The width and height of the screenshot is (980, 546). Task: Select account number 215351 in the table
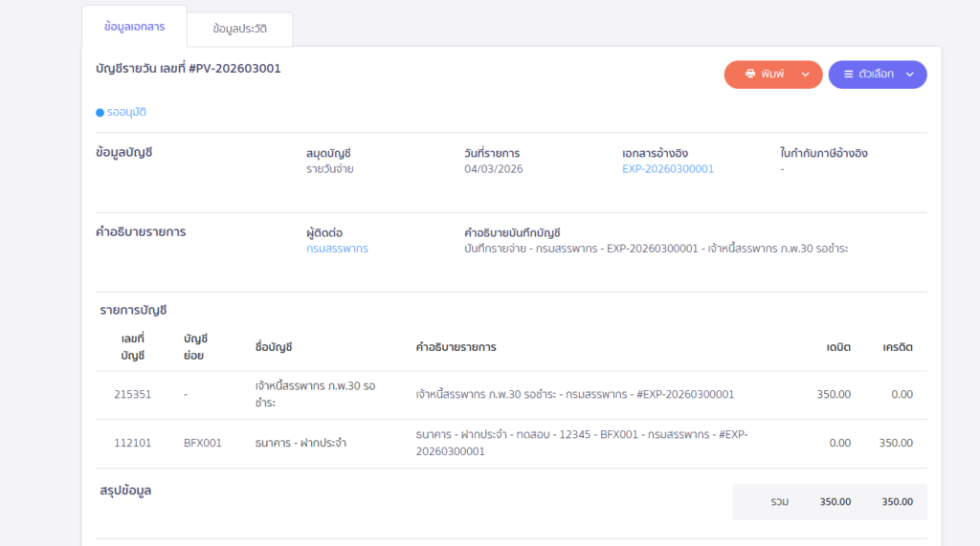(132, 394)
